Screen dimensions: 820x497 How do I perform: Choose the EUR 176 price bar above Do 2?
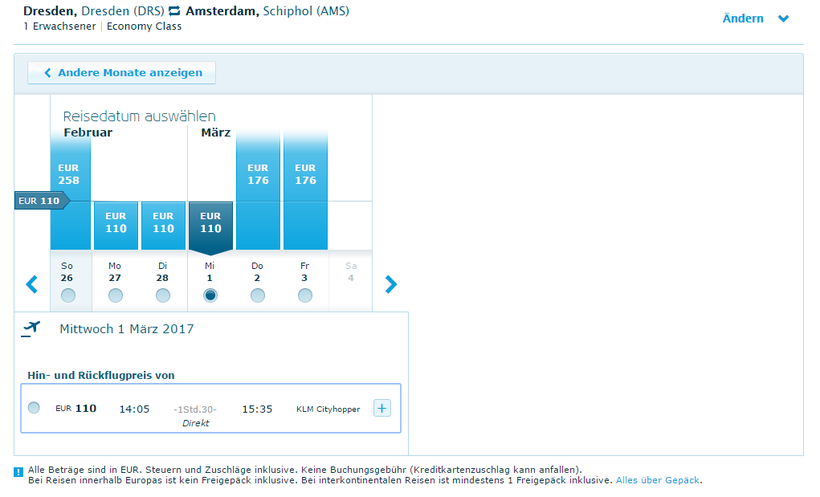[x=258, y=191]
